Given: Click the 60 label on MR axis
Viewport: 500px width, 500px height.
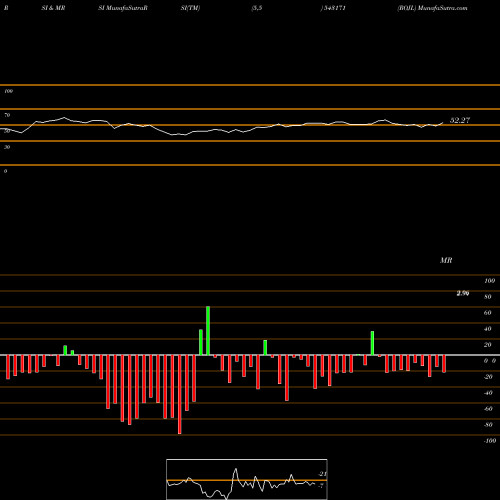Looking at the screenshot, I should pos(488,313).
